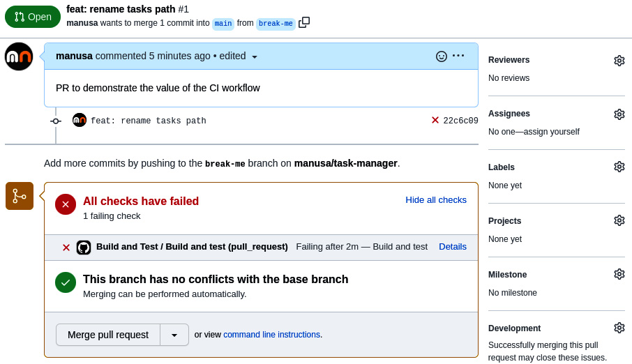
Task: Expand the edited history dropdown caret
Action: [255, 57]
